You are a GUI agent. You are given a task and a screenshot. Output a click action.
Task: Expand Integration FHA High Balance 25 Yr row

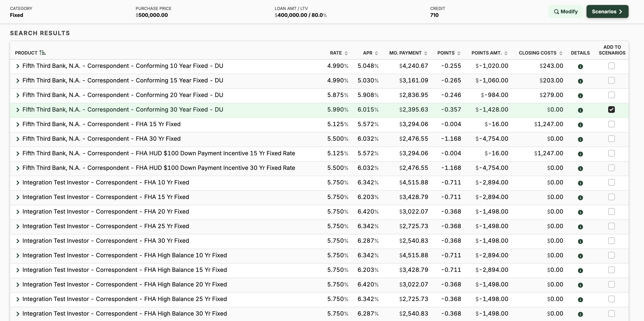(17, 299)
